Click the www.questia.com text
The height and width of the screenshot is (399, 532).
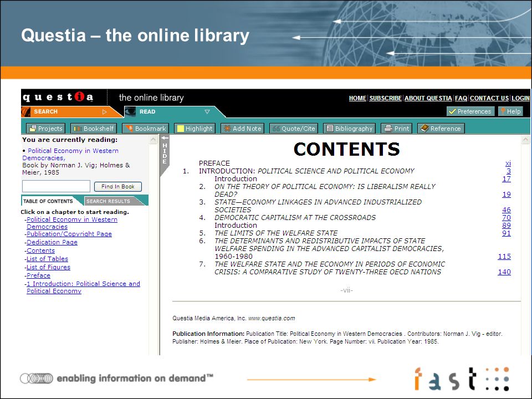click(272, 318)
